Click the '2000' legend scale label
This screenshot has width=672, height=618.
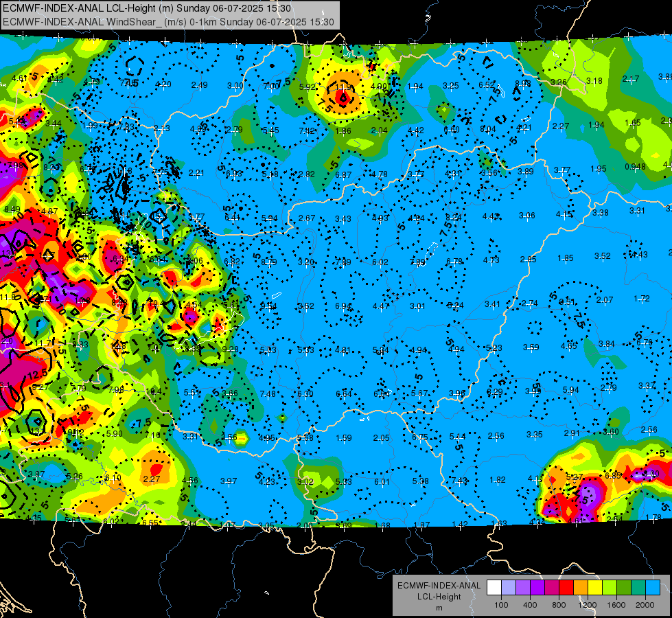(x=645, y=605)
